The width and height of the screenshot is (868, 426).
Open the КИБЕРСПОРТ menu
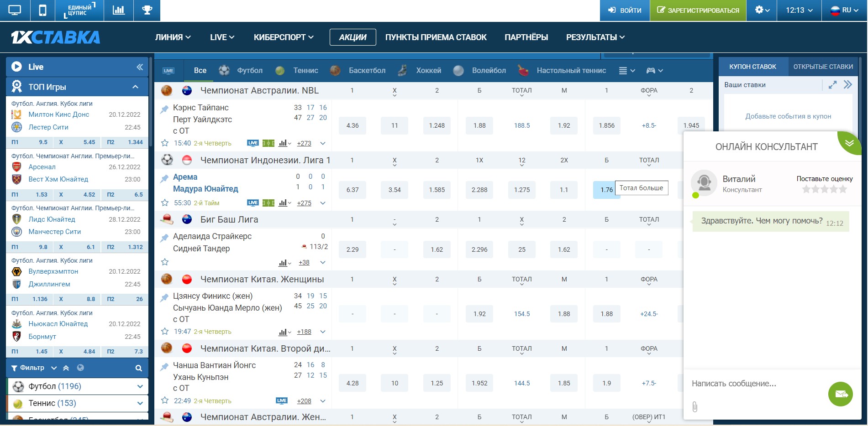[x=284, y=37]
